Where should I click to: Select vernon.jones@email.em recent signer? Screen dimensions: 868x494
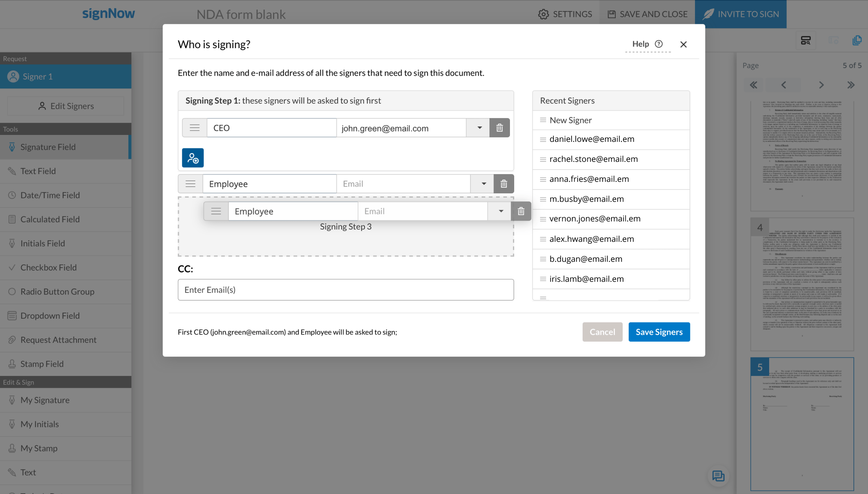click(x=595, y=219)
